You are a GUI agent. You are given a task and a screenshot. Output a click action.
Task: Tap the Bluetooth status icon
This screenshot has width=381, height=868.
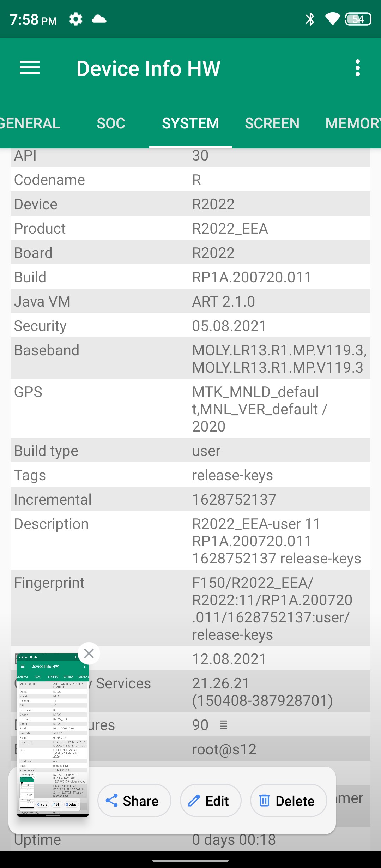click(310, 19)
